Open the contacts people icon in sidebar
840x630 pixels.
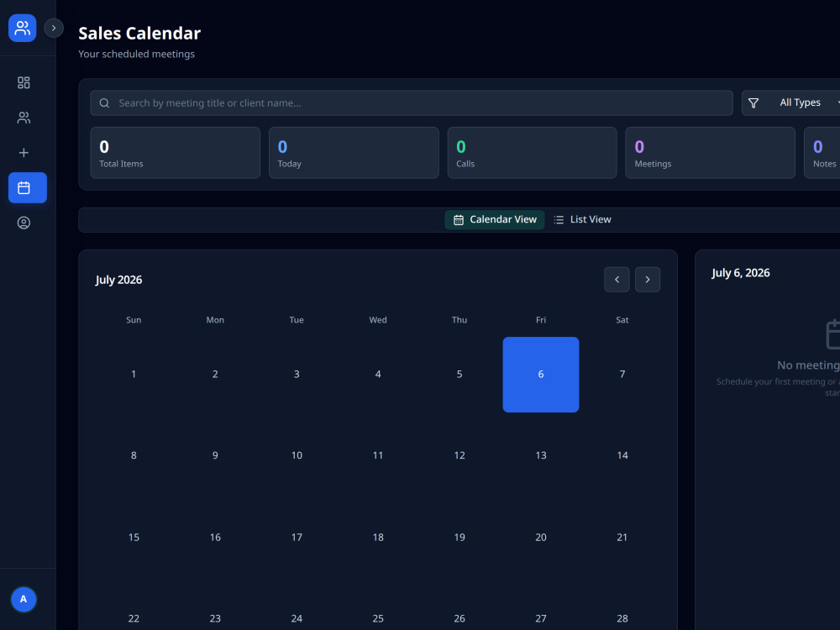tap(24, 118)
